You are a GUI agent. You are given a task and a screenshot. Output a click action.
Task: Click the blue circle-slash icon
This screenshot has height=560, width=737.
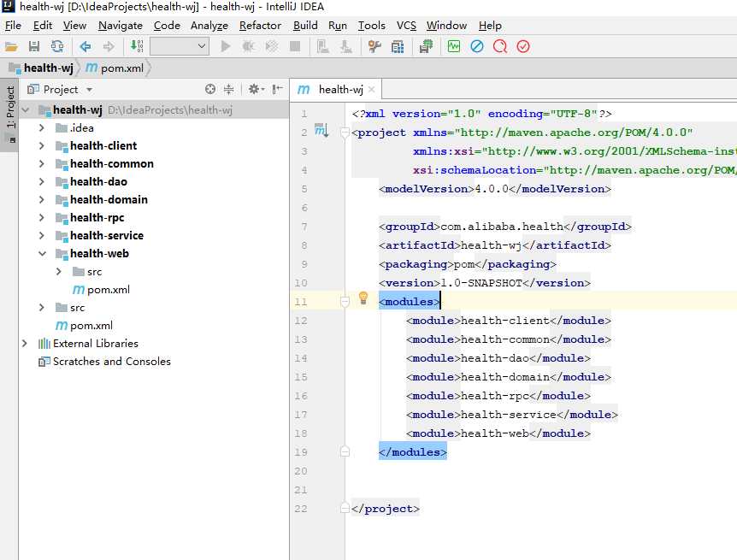coord(476,46)
